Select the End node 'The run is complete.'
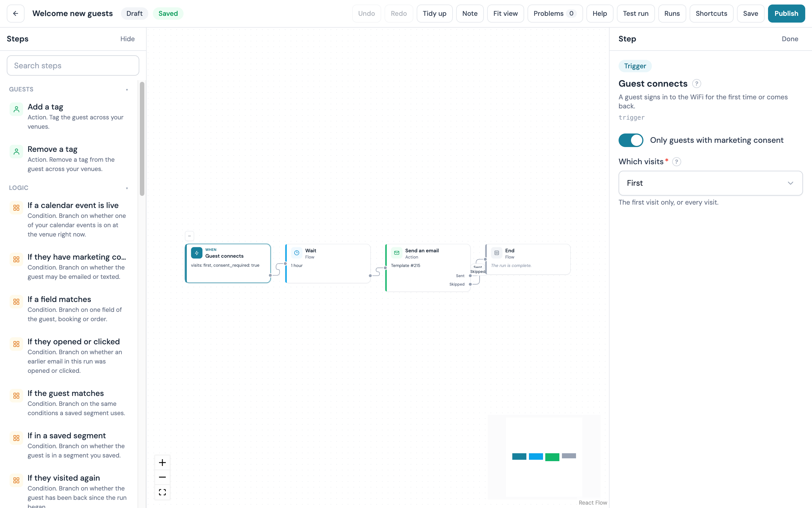The height and width of the screenshot is (508, 812). point(528,259)
